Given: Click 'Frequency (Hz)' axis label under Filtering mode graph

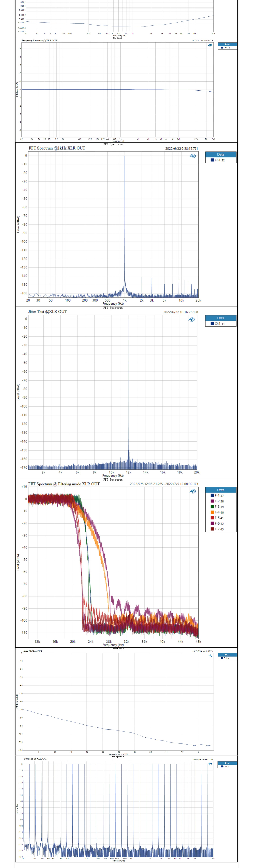Looking at the screenshot, I should pos(113,645).
